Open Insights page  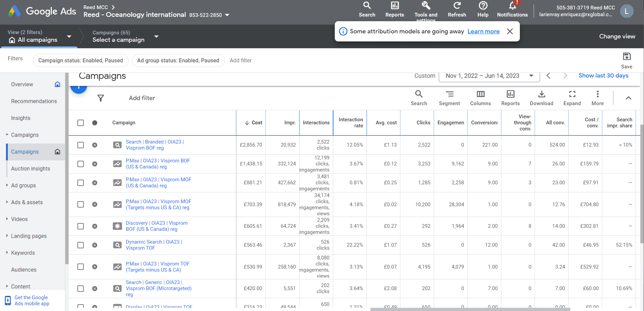(21, 118)
